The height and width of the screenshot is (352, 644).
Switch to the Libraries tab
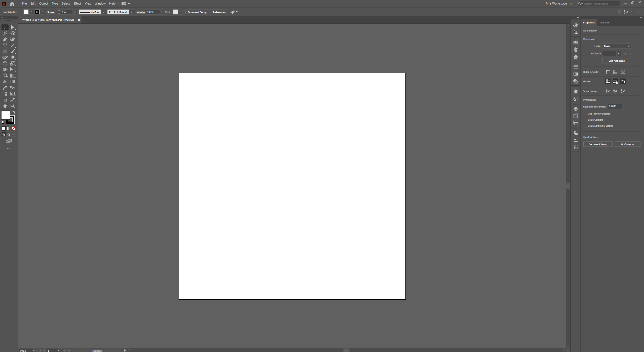pos(604,23)
